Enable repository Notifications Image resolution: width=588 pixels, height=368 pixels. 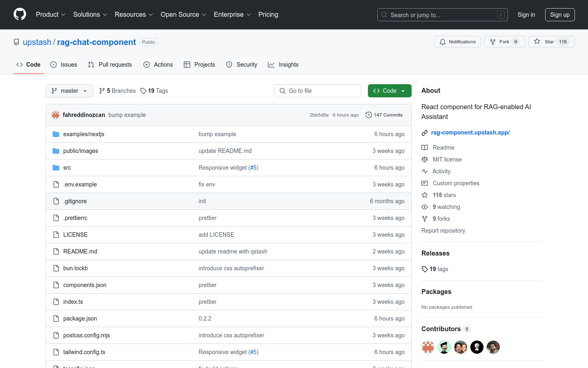(x=457, y=41)
